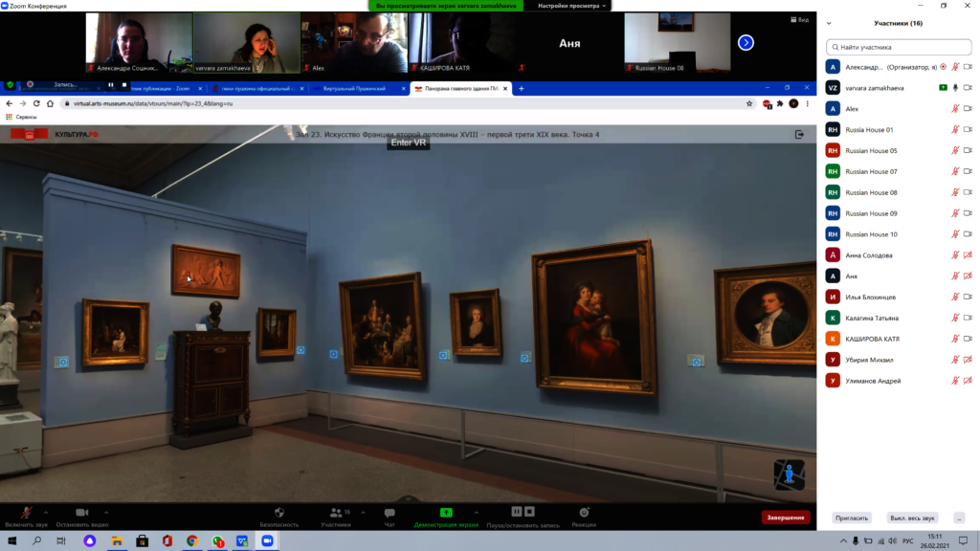Toggle microphone for Alex in participants list
This screenshot has width=980, height=551.
click(x=955, y=109)
